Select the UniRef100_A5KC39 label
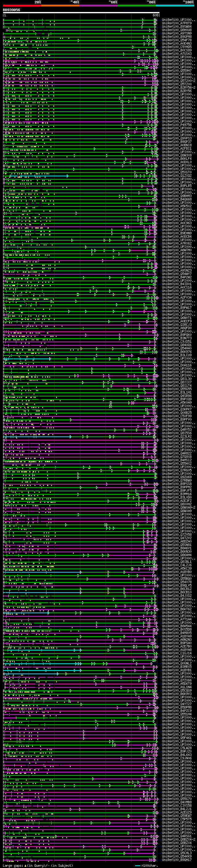This screenshot has height=868, width=197. point(177,568)
